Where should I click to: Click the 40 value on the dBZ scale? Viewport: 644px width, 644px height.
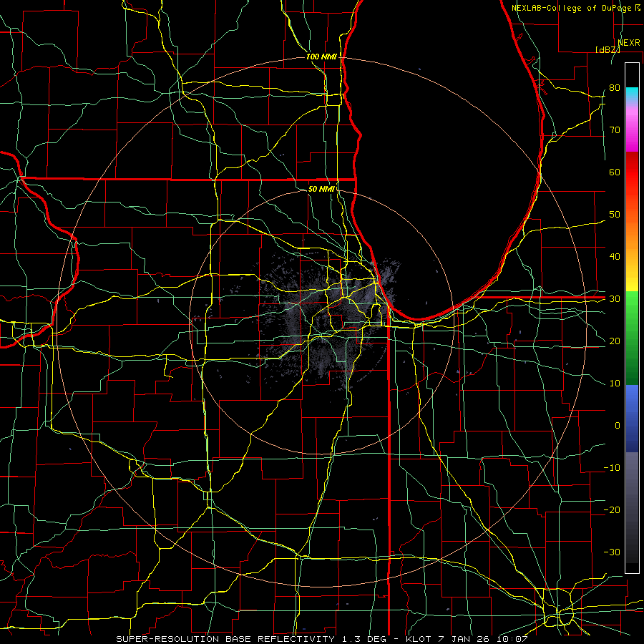tap(615, 257)
